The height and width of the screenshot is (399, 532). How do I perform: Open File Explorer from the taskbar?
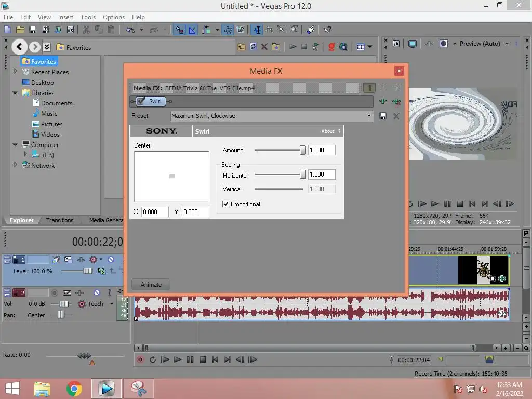(42, 389)
